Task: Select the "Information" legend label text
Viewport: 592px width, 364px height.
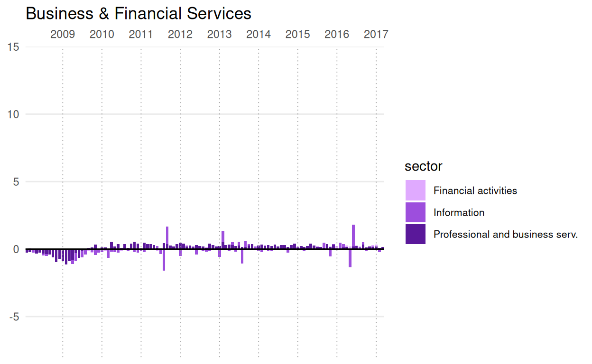Action: (x=459, y=212)
